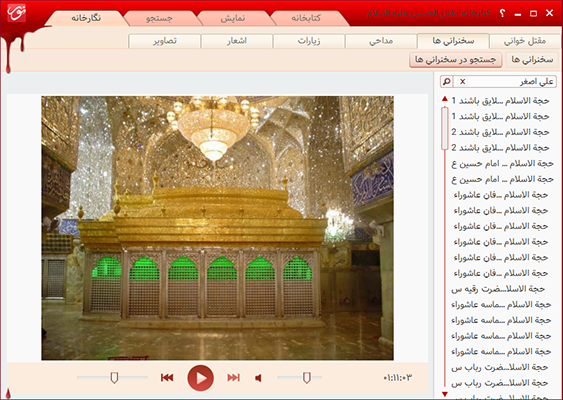Open the تصاویر sub-tab
563x400 pixels.
click(164, 41)
